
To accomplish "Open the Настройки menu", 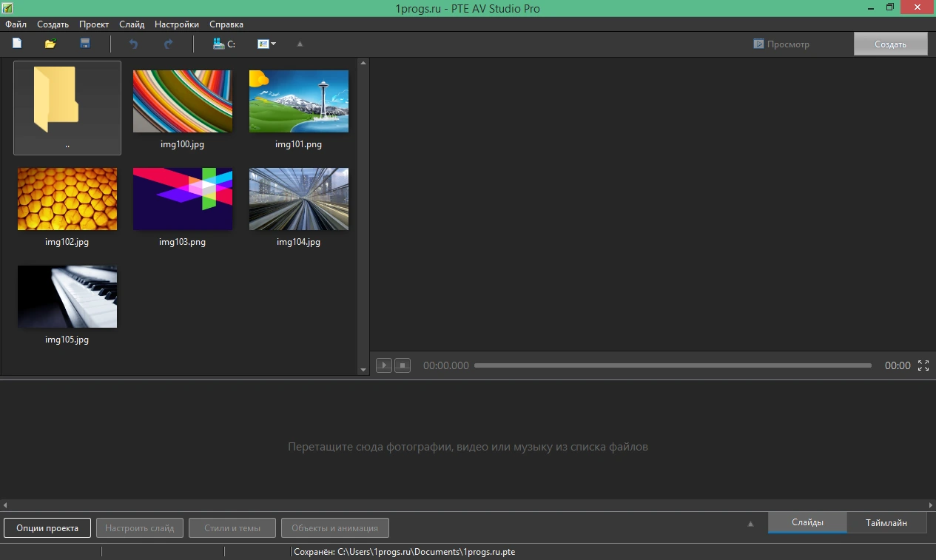I will tap(177, 24).
